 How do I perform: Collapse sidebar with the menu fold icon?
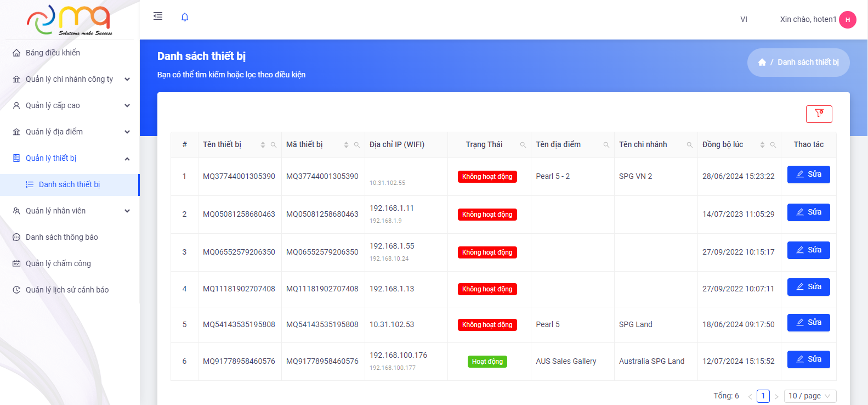click(158, 16)
